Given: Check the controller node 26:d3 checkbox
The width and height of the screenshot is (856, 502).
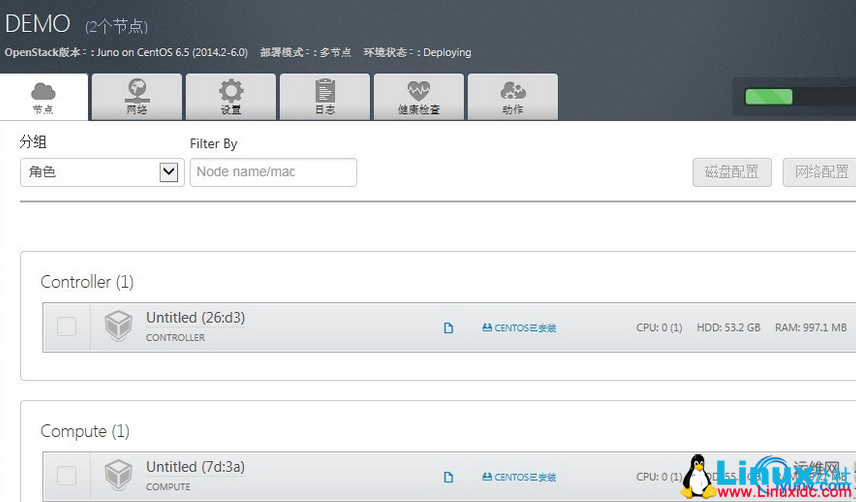Looking at the screenshot, I should click(67, 327).
